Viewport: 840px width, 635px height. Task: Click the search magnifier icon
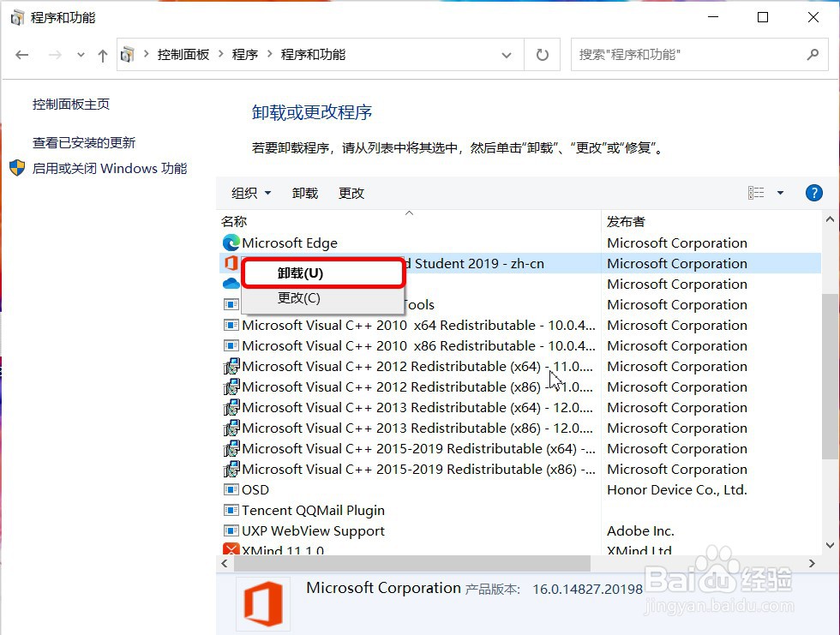coord(813,55)
